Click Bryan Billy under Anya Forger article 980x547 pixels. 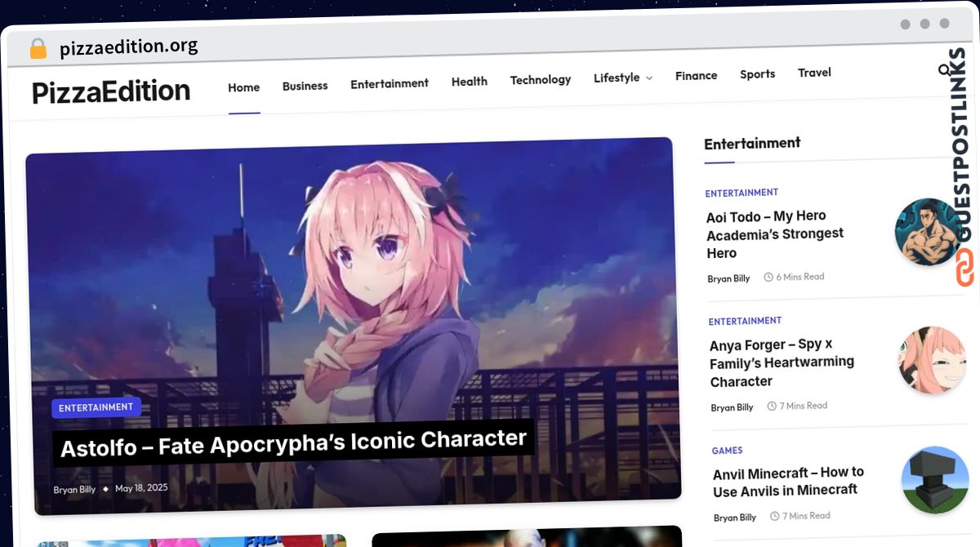pyautogui.click(x=732, y=407)
